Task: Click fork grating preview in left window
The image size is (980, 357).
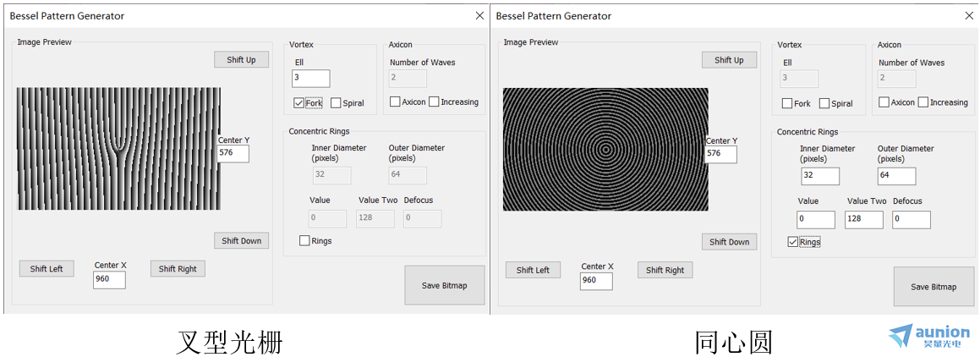Action: [x=118, y=149]
